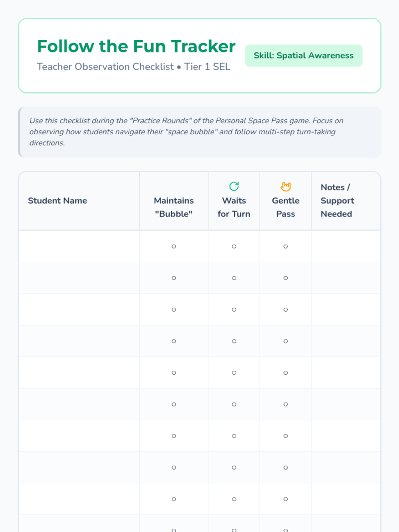Mark seventh row Waits for Turn circle

(234, 436)
